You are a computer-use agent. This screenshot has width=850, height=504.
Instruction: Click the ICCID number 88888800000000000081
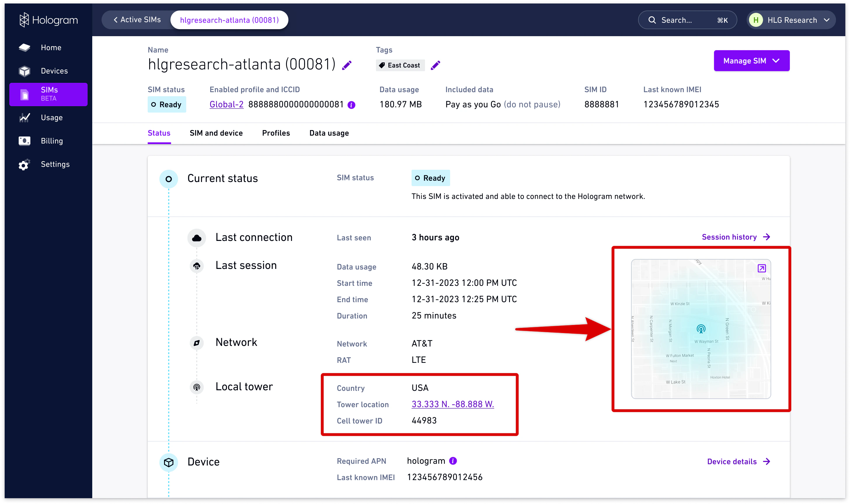[x=296, y=105]
